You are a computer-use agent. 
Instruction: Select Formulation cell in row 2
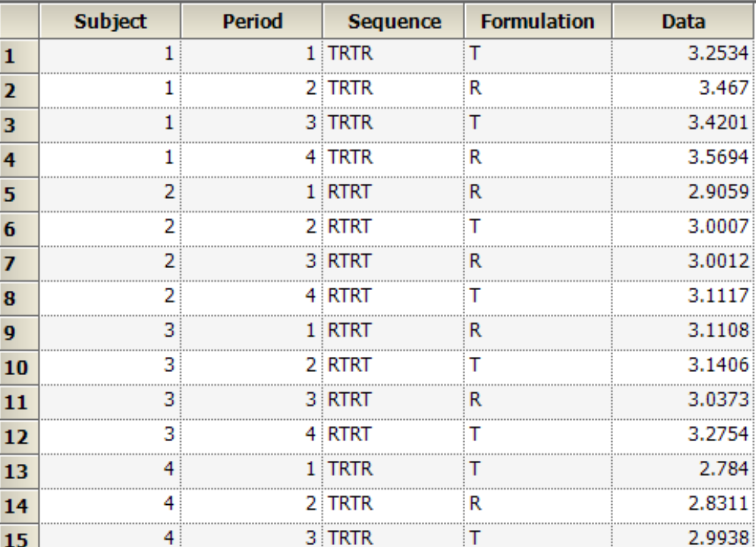[x=538, y=88]
